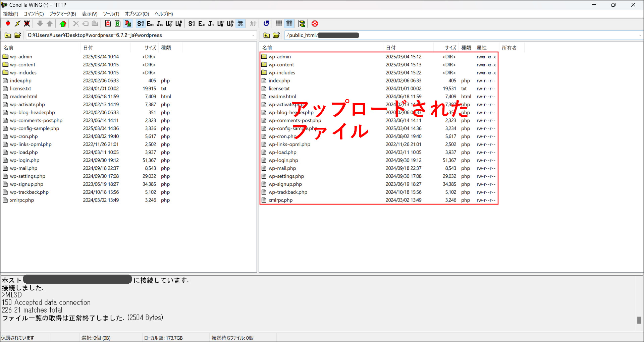
Task: Toggle synchronized folder navigation button
Action: pos(301,23)
